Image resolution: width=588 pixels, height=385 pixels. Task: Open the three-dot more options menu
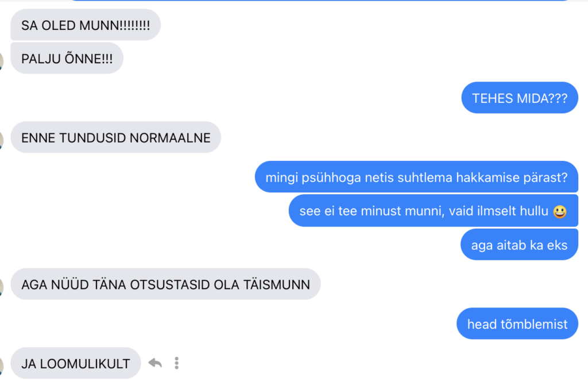pos(177,363)
